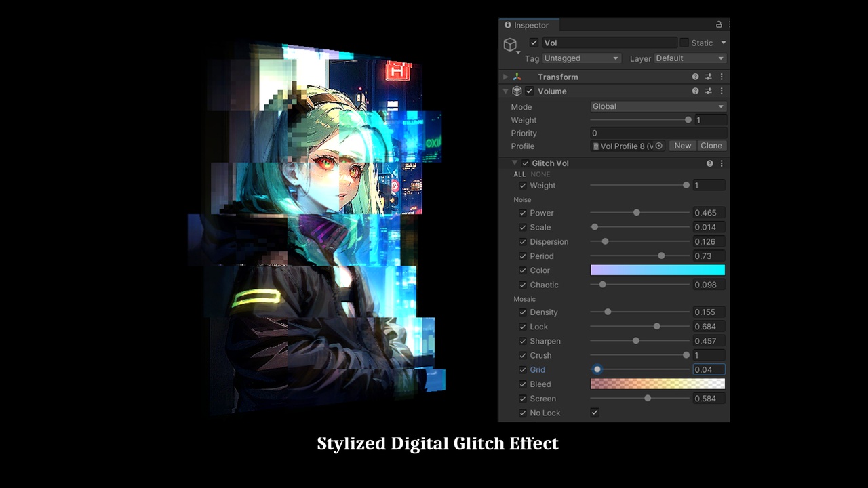
Task: Open Glitch Vol more options menu
Action: [x=722, y=163]
